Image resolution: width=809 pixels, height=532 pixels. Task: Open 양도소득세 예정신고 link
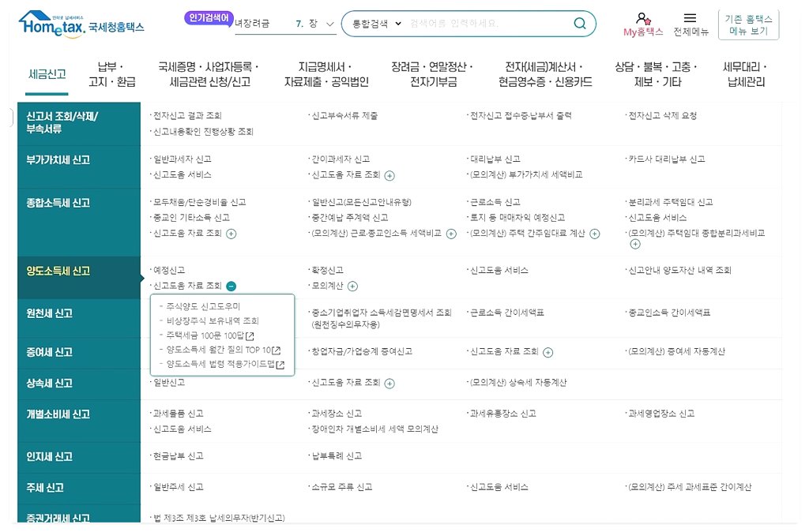pos(169,270)
